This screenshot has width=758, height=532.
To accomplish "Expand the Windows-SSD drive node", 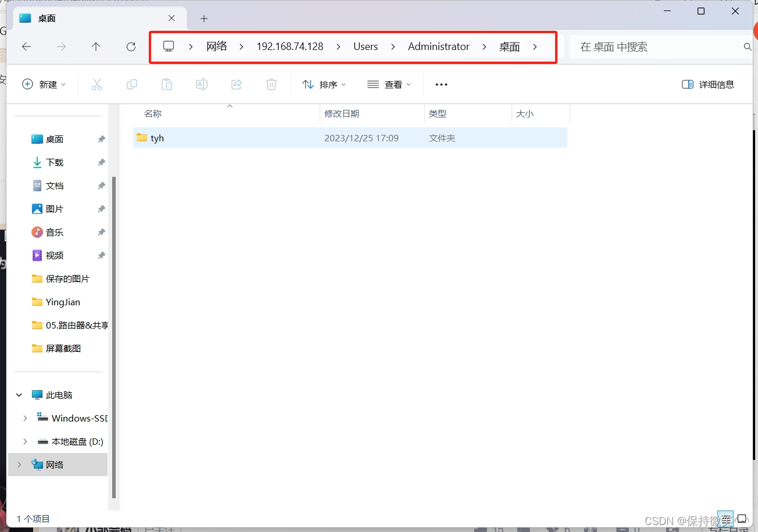I will pyautogui.click(x=25, y=418).
